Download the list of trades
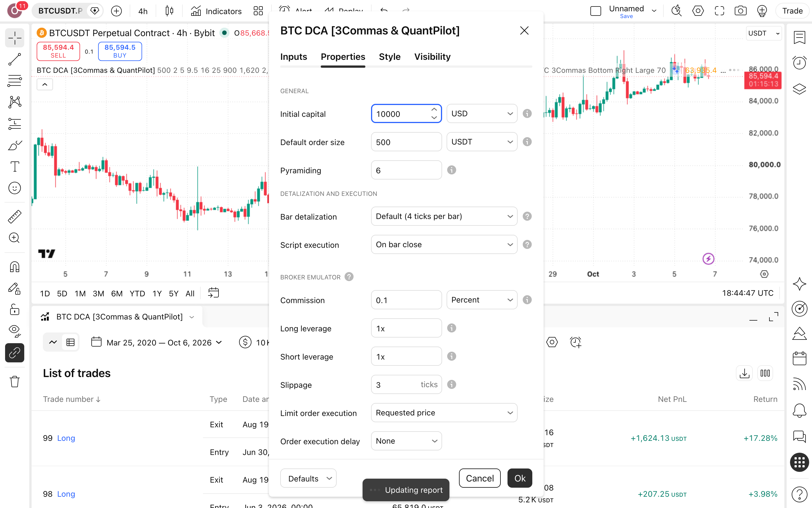The width and height of the screenshot is (812, 508). 744,373
